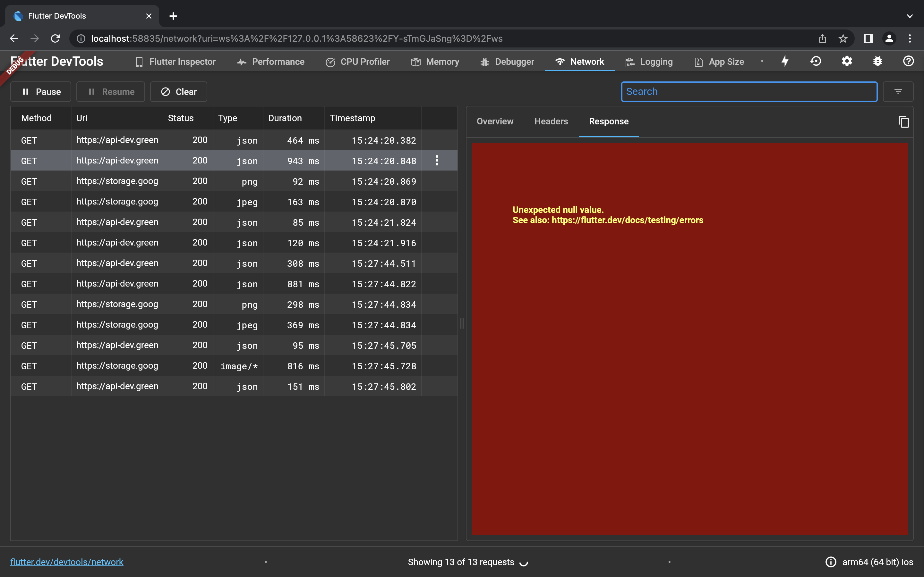Image resolution: width=924 pixels, height=577 pixels.
Task: Open help via question mark icon
Action: 908,61
